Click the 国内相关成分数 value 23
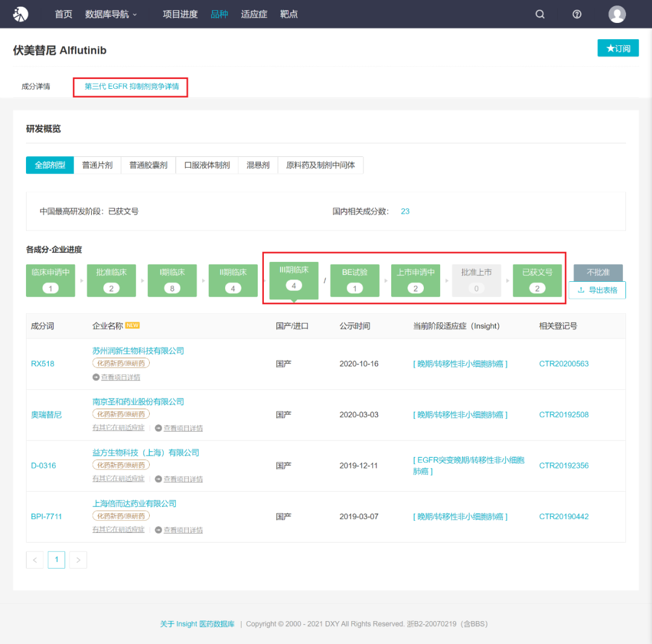Image resolution: width=652 pixels, height=644 pixels. click(x=405, y=211)
